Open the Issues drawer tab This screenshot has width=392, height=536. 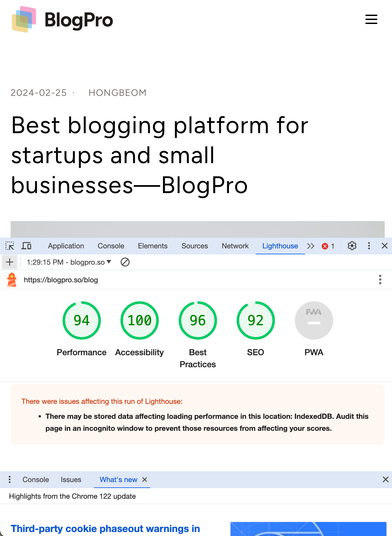(71, 479)
